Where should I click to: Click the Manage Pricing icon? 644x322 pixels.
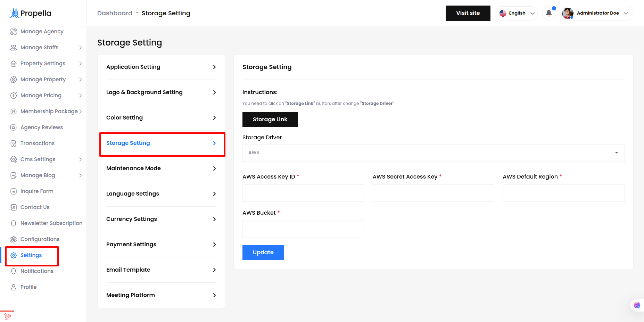(x=14, y=96)
